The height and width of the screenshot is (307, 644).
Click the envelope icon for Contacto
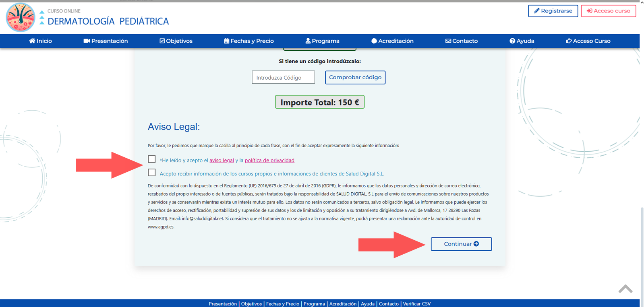(x=448, y=41)
